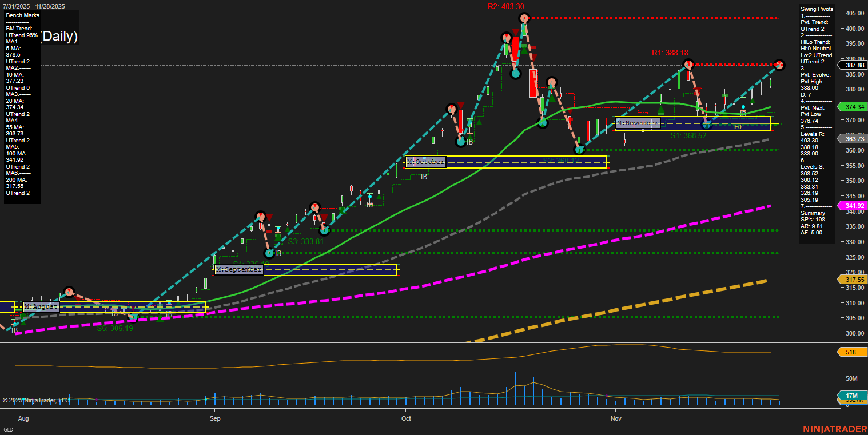
Task: Click the magenta 341.92 price axis marker
Action: pyautogui.click(x=853, y=206)
